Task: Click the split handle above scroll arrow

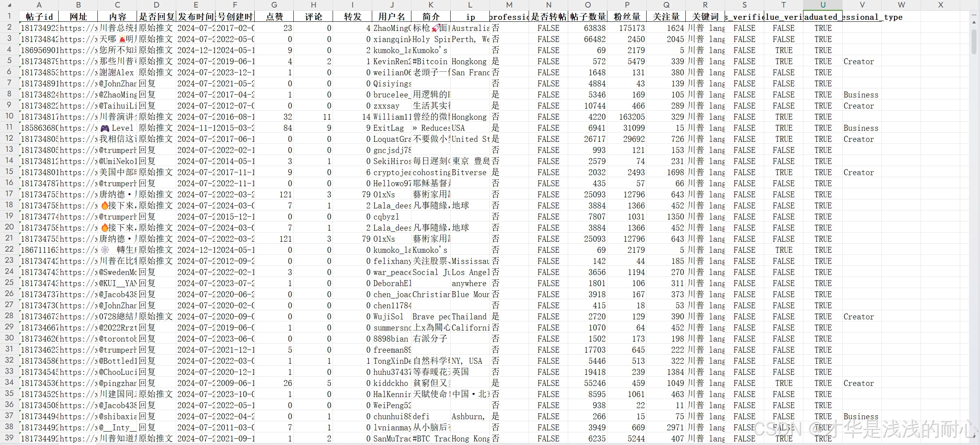Action: point(974,15)
